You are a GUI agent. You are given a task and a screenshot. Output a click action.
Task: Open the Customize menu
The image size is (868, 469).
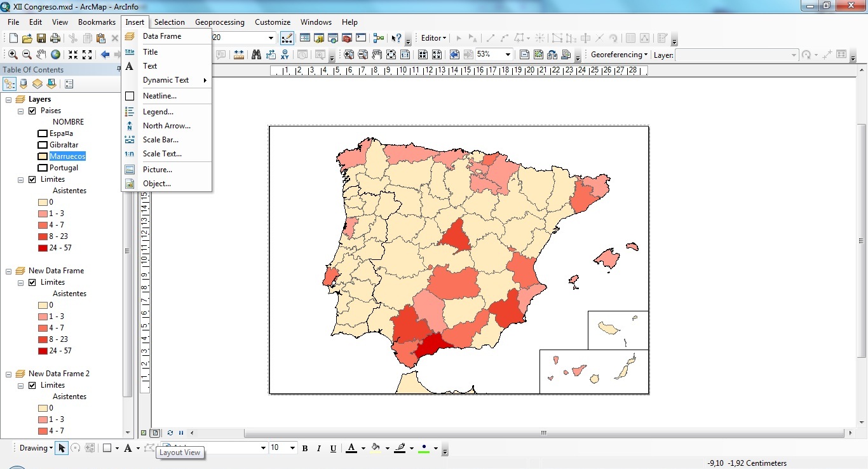[273, 22]
